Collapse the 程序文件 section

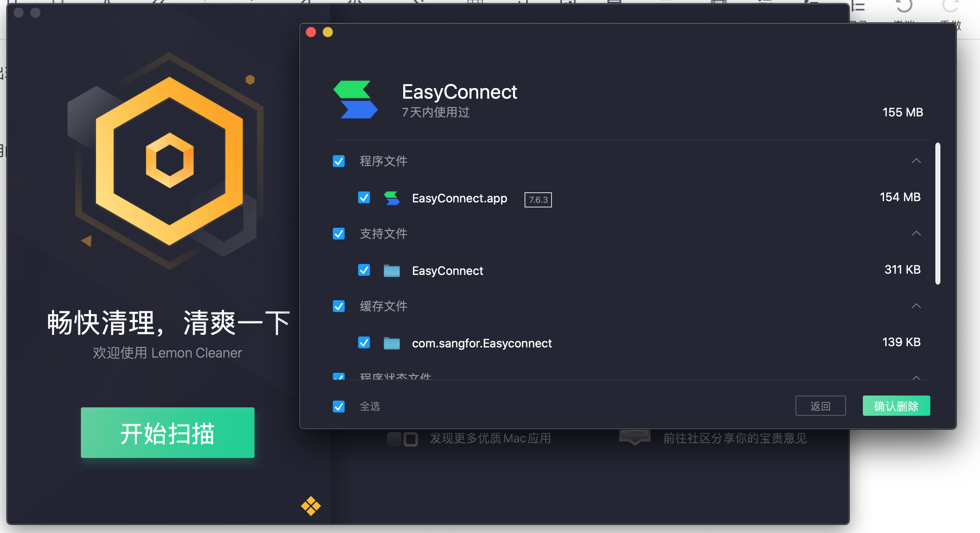[x=916, y=161]
